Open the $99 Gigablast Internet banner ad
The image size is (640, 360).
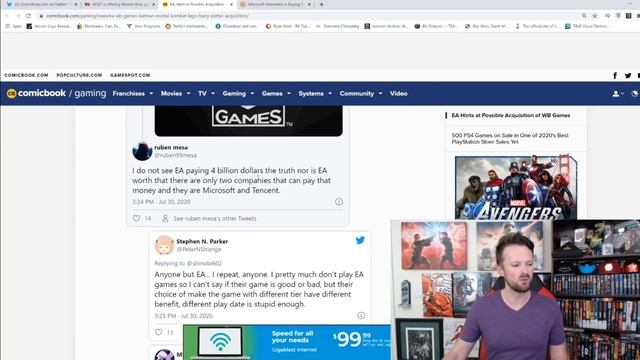point(287,342)
